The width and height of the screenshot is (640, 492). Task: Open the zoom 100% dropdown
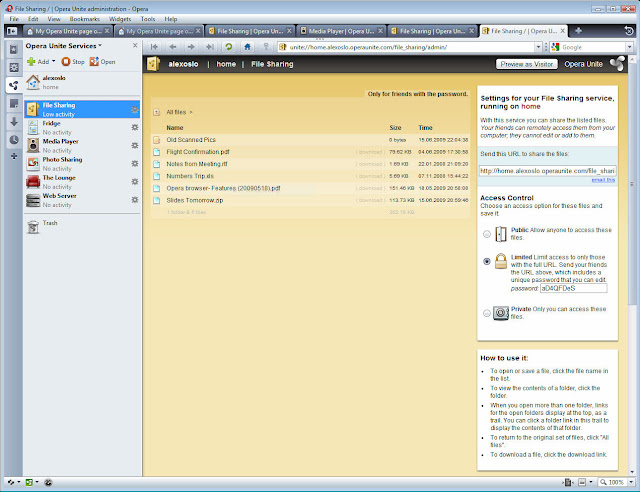tap(631, 482)
